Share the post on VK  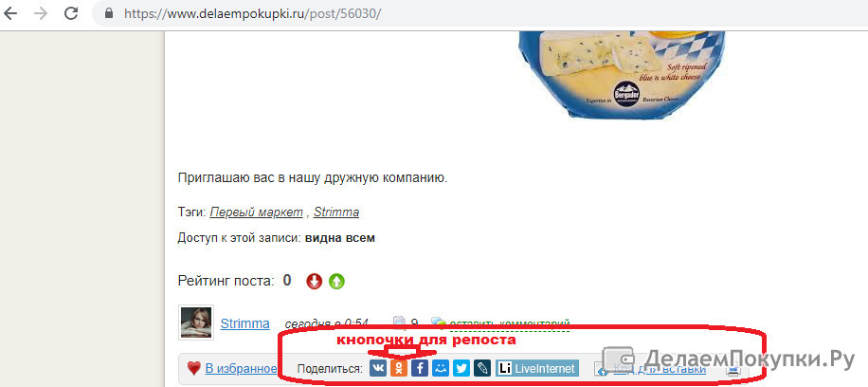click(378, 368)
